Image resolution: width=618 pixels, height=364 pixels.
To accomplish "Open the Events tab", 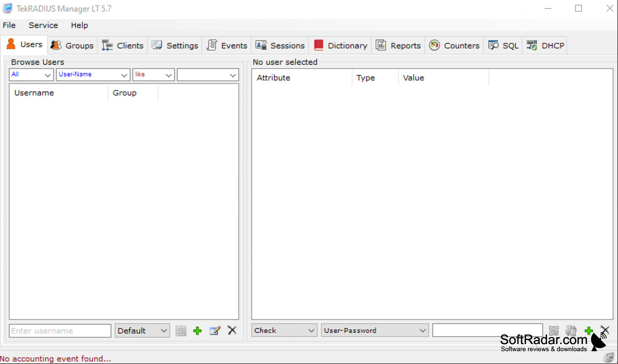I will pyautogui.click(x=227, y=45).
